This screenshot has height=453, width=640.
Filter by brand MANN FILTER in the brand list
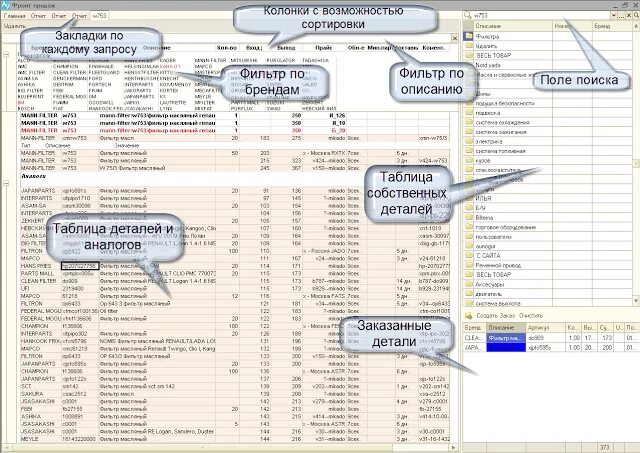pyautogui.click(x=210, y=60)
